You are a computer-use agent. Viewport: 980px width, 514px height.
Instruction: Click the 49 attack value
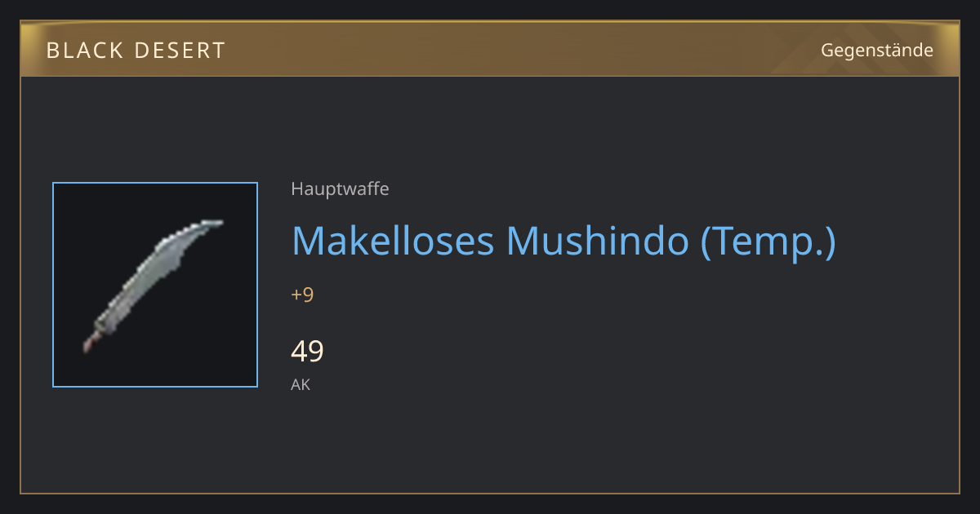(x=307, y=352)
